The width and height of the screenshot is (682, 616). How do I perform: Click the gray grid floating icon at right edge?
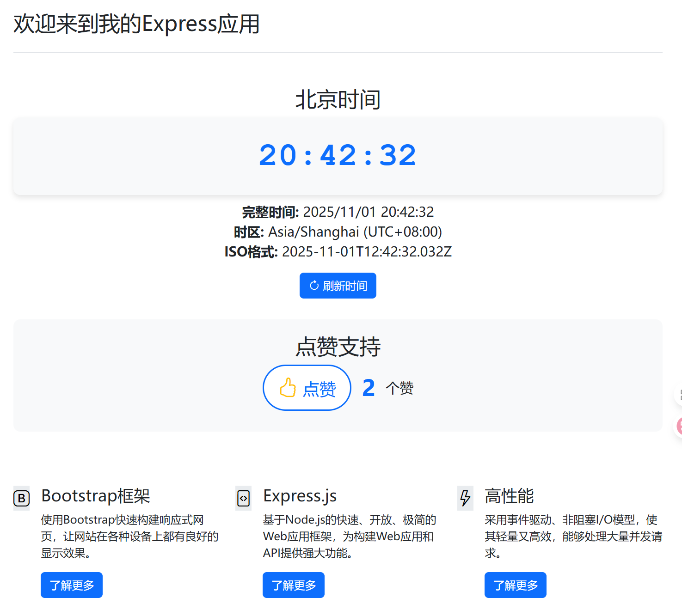click(680, 395)
